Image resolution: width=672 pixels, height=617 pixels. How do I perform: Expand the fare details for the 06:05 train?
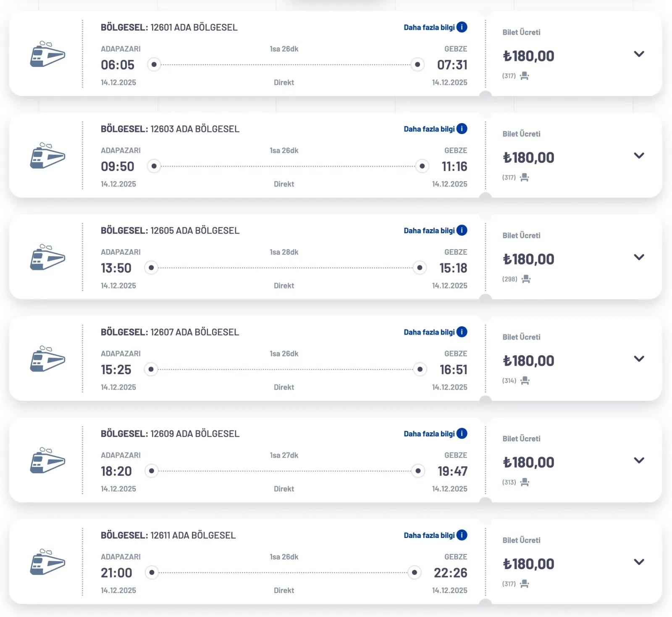coord(639,54)
